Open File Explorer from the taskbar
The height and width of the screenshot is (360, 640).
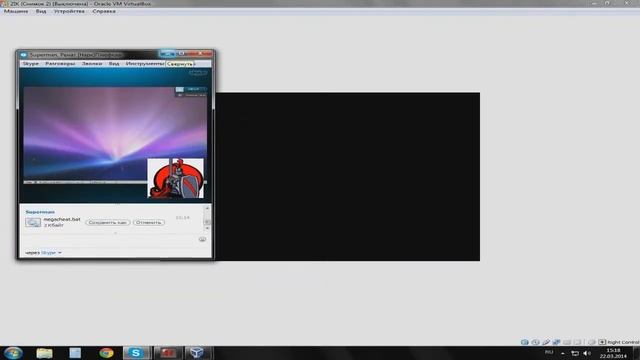point(44,353)
